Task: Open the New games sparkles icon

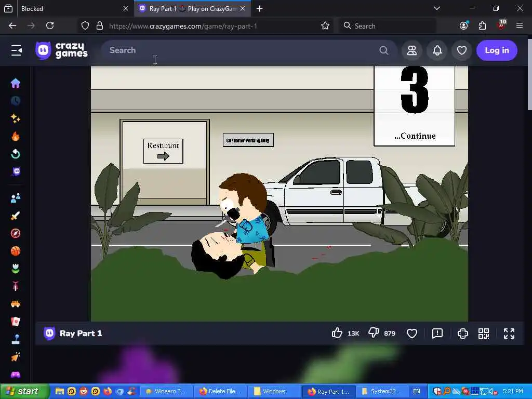Action: click(15, 118)
